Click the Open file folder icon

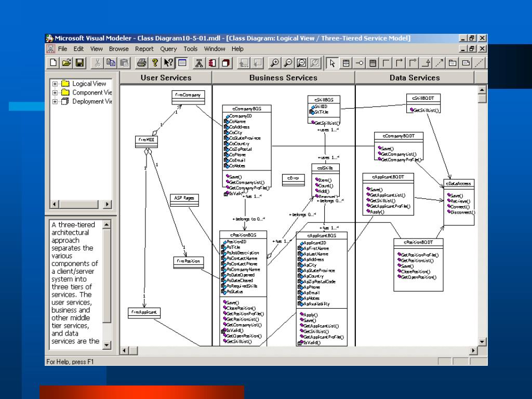point(66,63)
